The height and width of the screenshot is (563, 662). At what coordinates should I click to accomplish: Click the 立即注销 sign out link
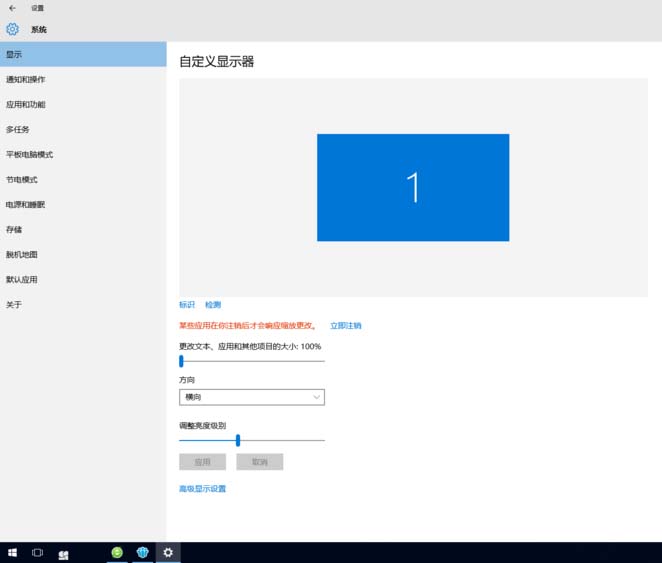[346, 326]
